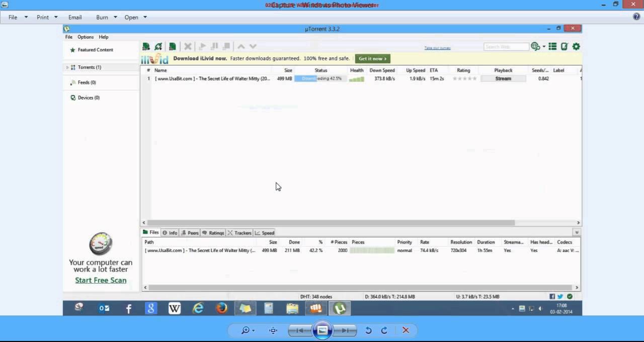Viewport: 644px width, 342px height.
Task: Move torrent down the queue
Action: (253, 46)
